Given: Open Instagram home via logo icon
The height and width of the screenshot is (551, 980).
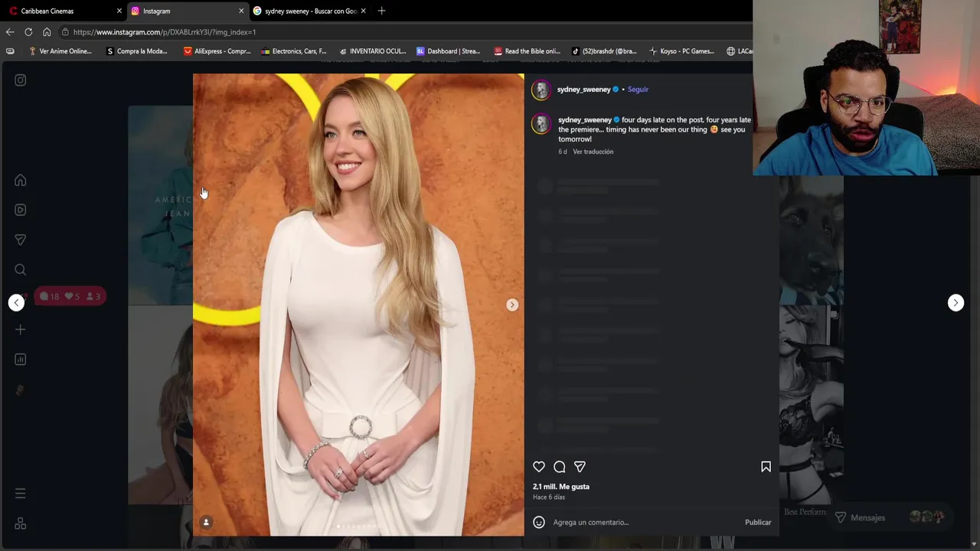Looking at the screenshot, I should [x=21, y=80].
